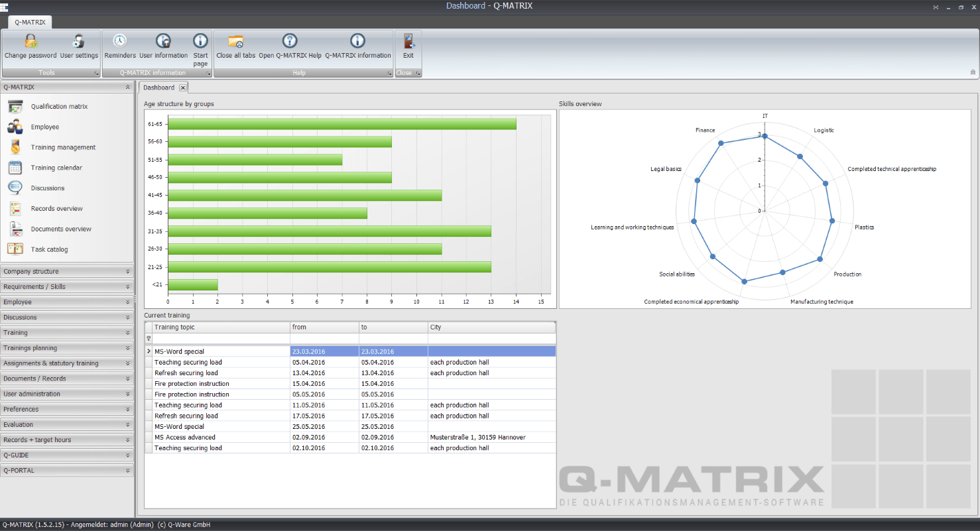Click the Exit door icon
The height and width of the screenshot is (531, 980).
coord(408,42)
